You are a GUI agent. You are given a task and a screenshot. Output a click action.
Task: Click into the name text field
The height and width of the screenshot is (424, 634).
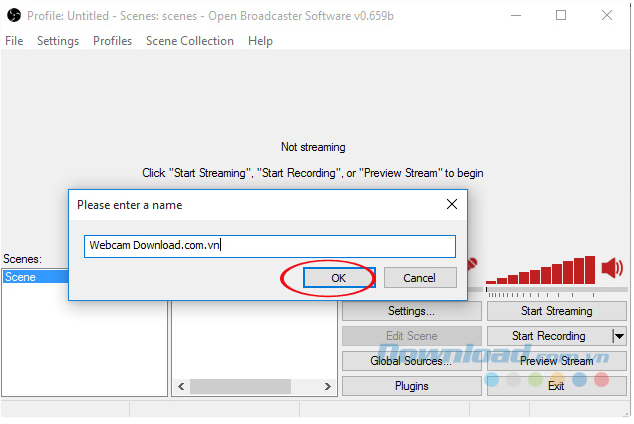pos(270,246)
